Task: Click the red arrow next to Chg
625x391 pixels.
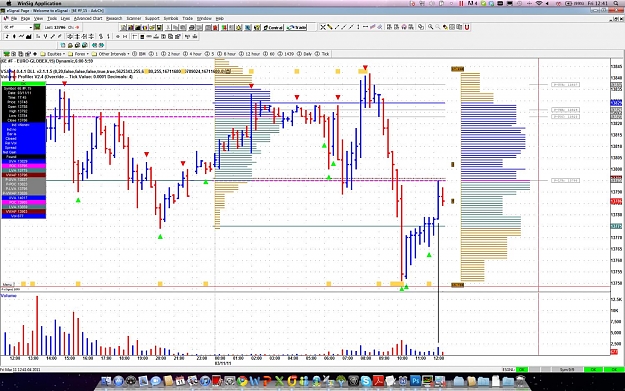Action: tap(77, 27)
